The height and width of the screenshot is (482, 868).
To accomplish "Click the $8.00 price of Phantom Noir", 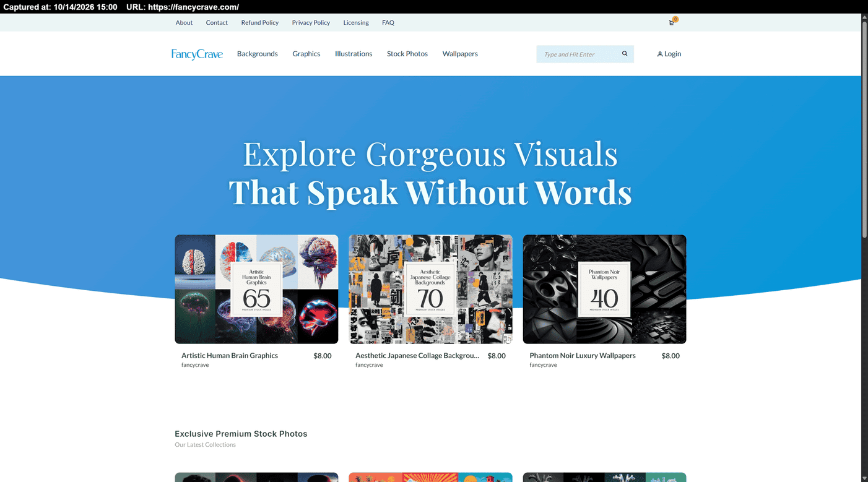I will coord(671,356).
